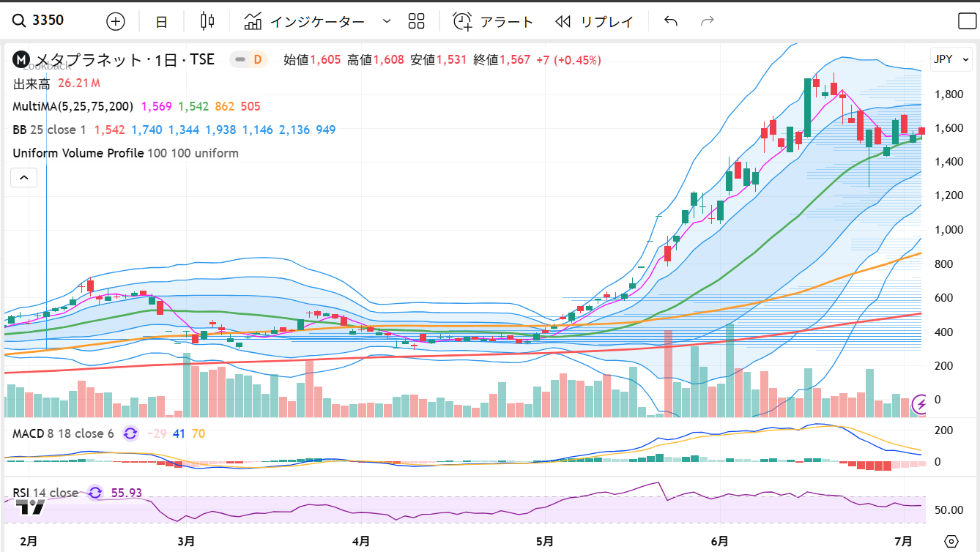Create an alert via アラート button

click(494, 21)
